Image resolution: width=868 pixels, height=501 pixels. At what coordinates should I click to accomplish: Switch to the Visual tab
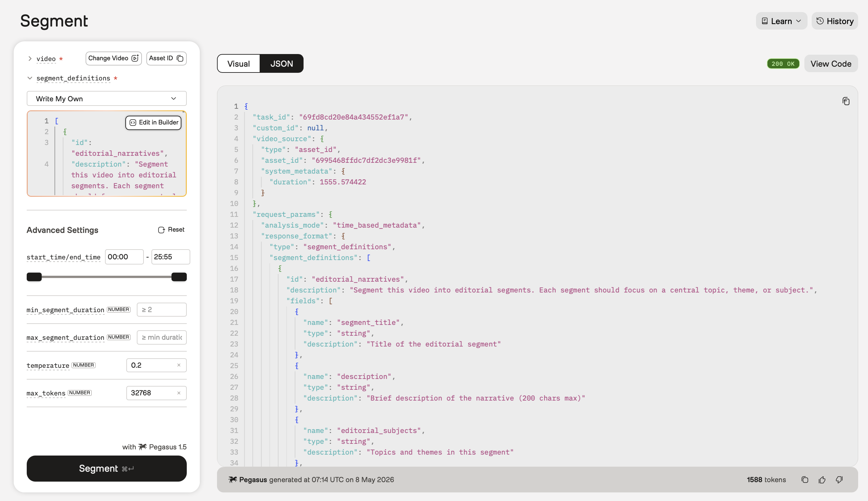238,64
